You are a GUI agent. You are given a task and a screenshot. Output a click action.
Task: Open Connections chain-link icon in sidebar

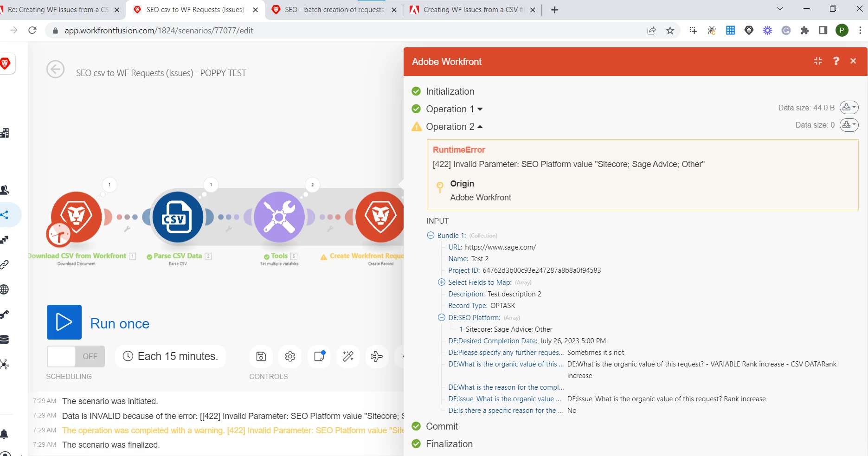click(5, 264)
